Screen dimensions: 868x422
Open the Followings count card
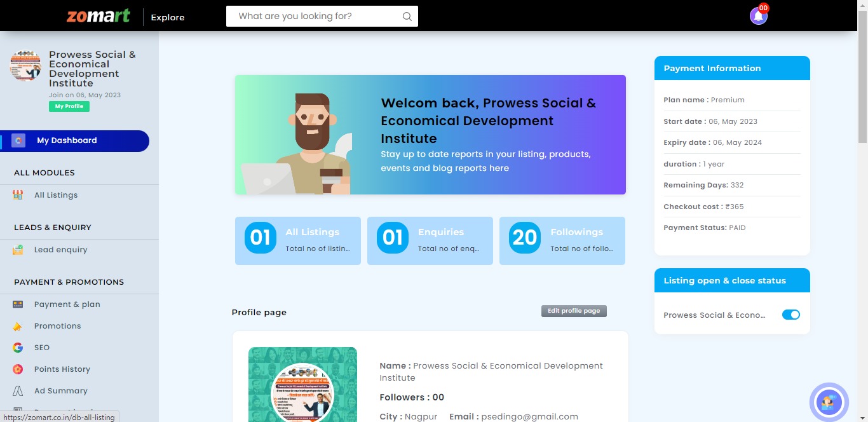coord(562,241)
